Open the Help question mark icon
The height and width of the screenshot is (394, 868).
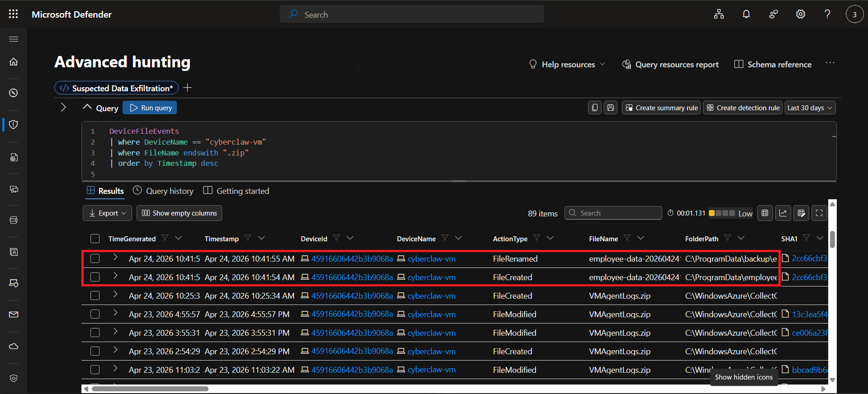tap(827, 14)
